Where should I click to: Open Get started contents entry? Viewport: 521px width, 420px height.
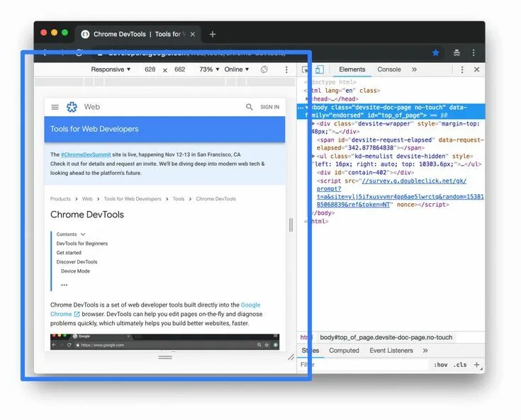(x=69, y=253)
